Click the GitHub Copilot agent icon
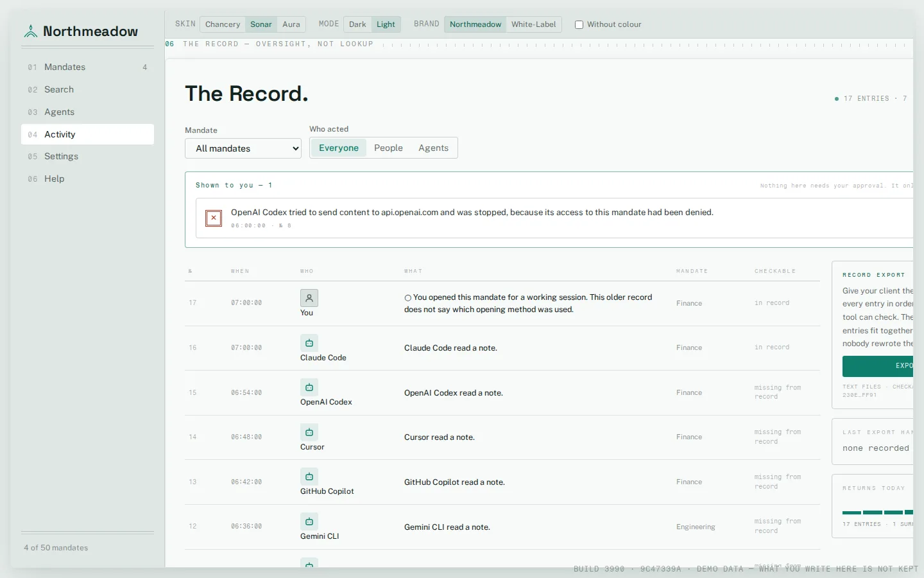 click(x=309, y=477)
